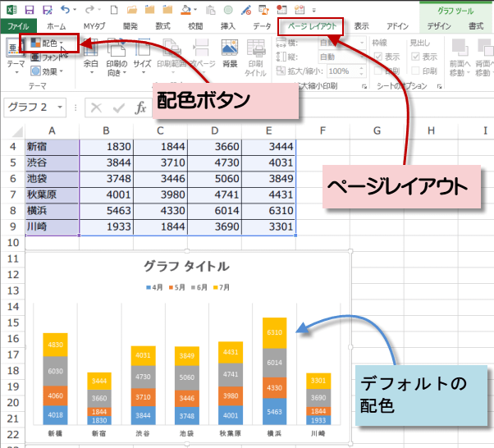494x448 pixels.
Task: Select column header D
Action: pyautogui.click(x=214, y=130)
